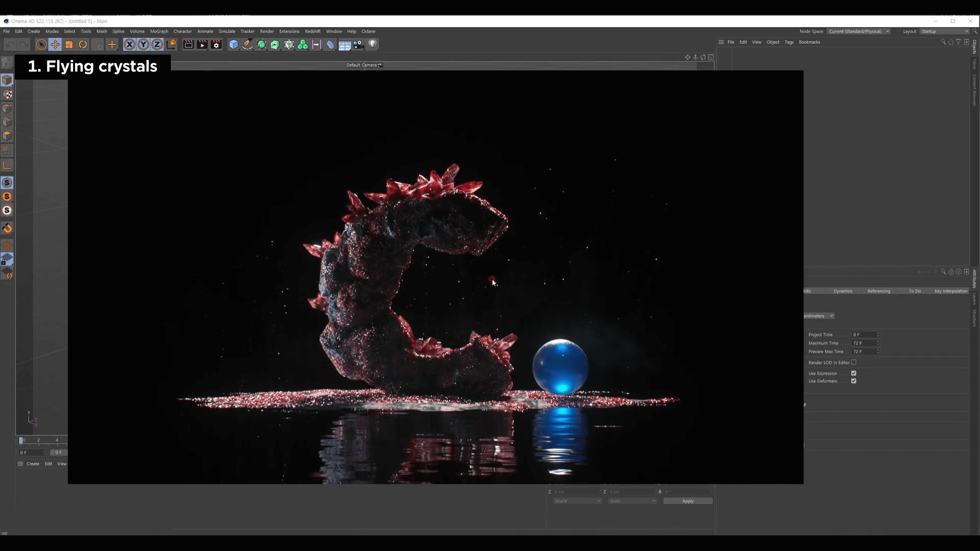
Task: Open the MoGraph menu
Action: 159,32
